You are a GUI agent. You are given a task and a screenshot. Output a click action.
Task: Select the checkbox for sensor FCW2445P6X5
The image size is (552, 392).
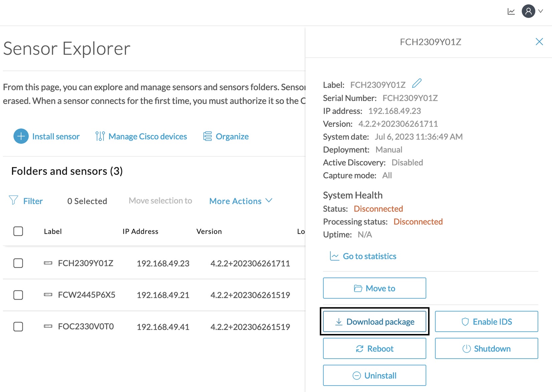point(18,295)
